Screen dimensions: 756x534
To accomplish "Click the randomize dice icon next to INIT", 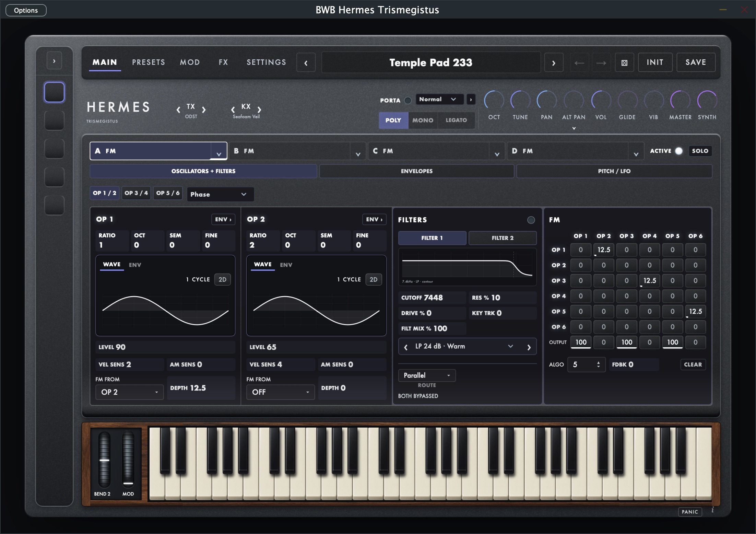I will (x=624, y=63).
